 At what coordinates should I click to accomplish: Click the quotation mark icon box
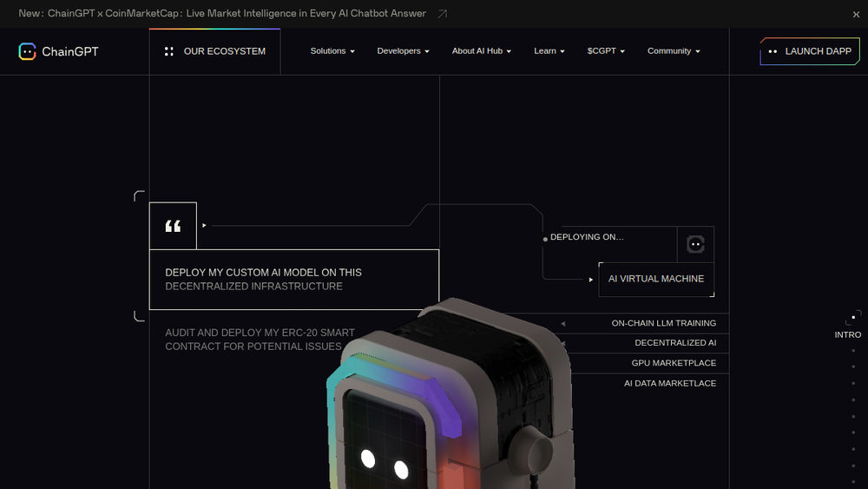173,226
